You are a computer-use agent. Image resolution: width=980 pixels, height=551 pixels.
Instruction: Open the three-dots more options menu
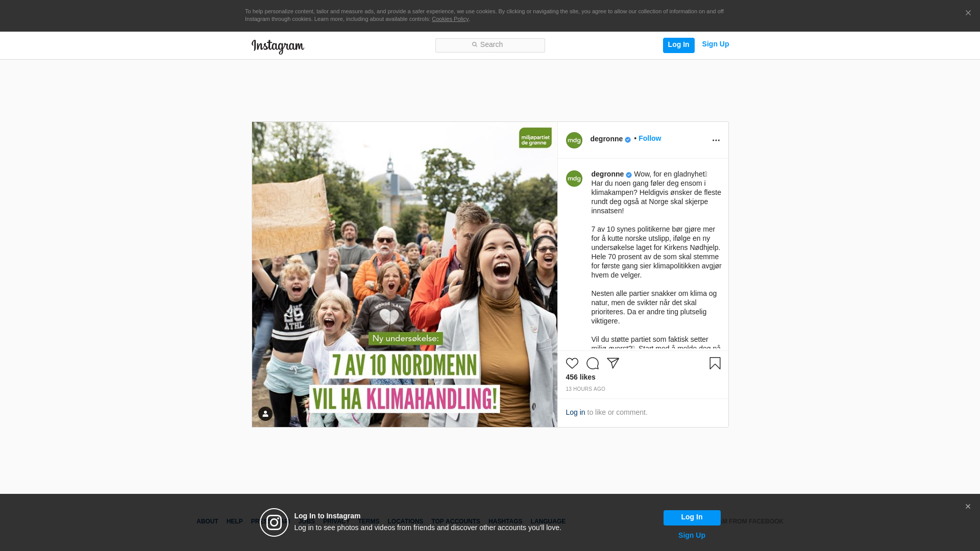716,140
